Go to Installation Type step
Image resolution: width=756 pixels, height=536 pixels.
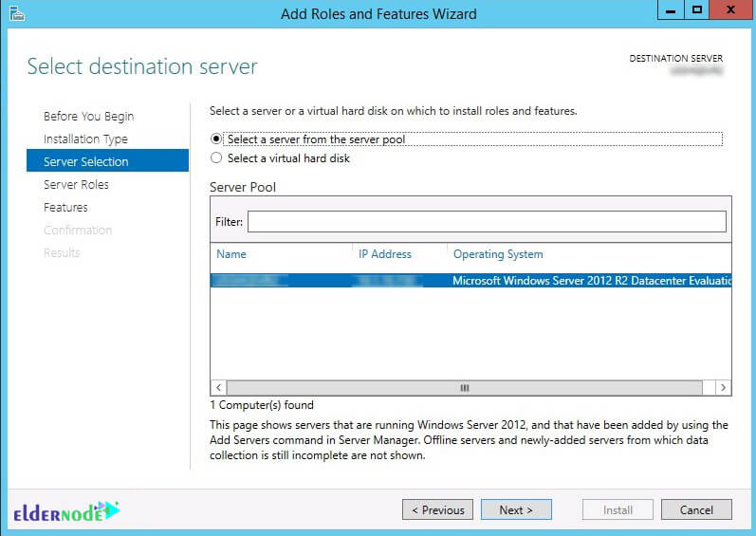point(85,139)
